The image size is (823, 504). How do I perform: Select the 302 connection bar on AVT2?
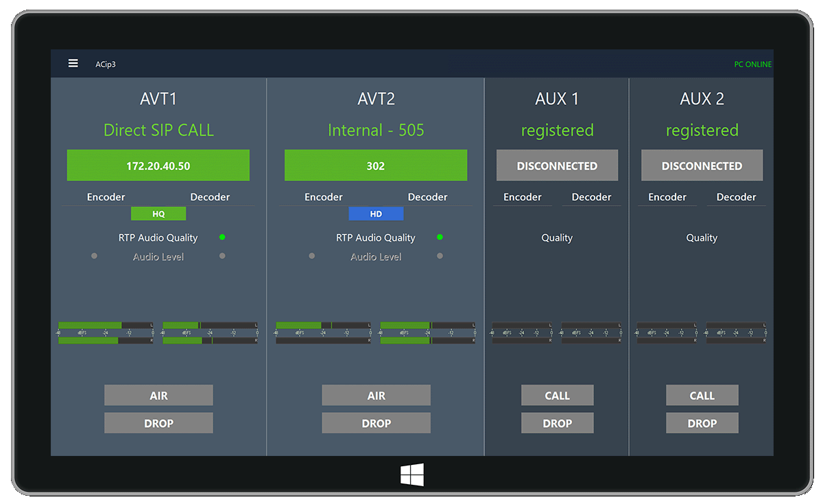coord(376,166)
